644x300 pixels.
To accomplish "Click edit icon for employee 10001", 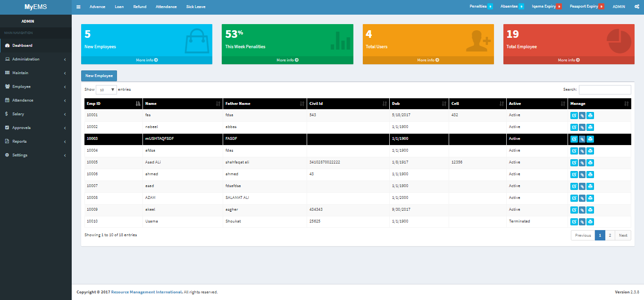I will [574, 115].
